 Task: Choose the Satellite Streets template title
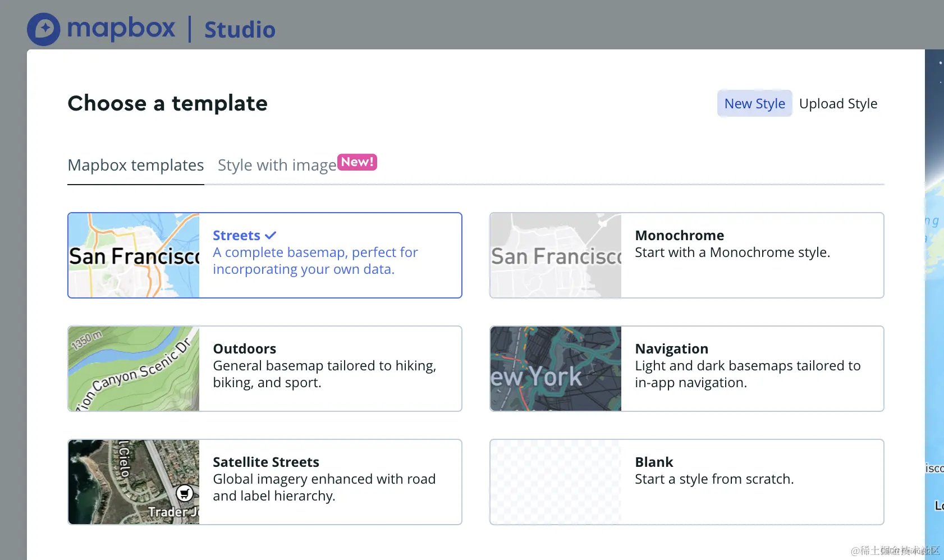(x=266, y=462)
